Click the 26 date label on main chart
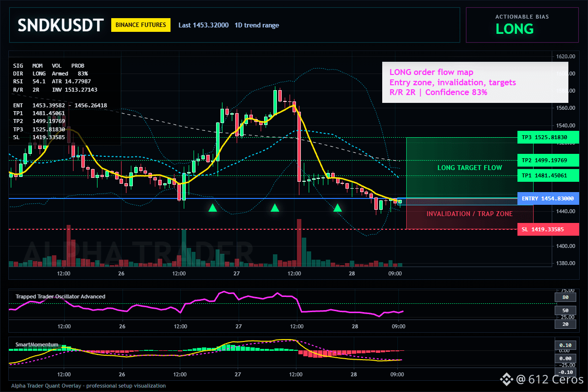588x392 pixels. (121, 273)
